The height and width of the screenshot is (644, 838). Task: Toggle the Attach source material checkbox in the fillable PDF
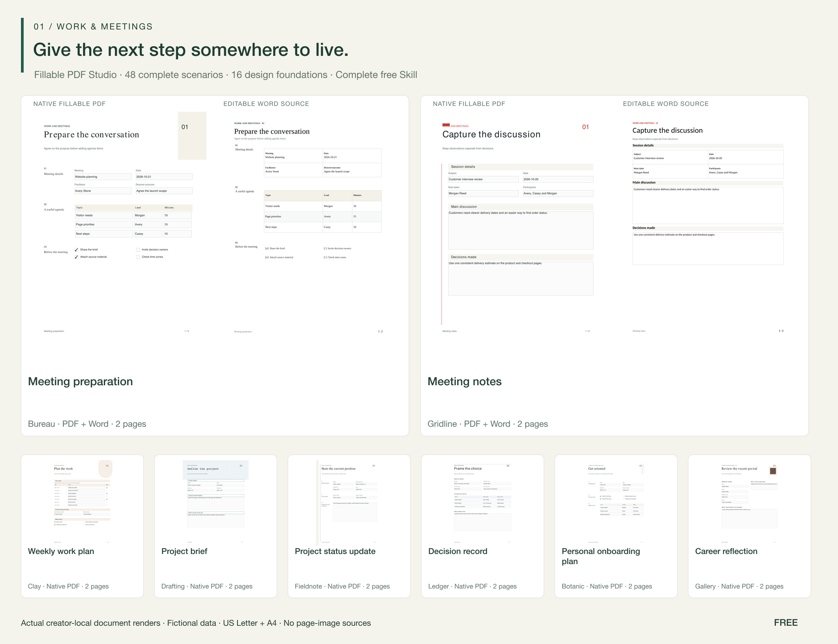76,257
